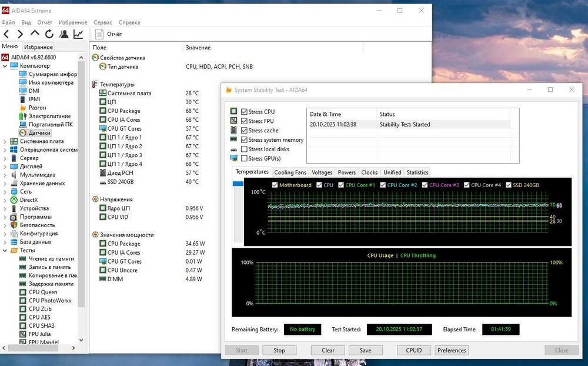Click the user profile toolbar icon
588x366 pixels.
[64, 34]
